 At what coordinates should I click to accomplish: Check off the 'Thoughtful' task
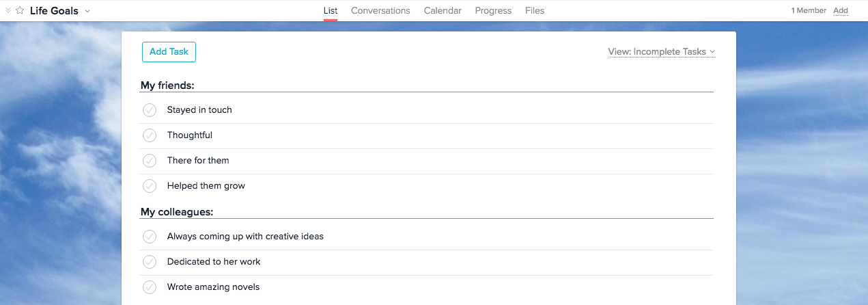(150, 135)
